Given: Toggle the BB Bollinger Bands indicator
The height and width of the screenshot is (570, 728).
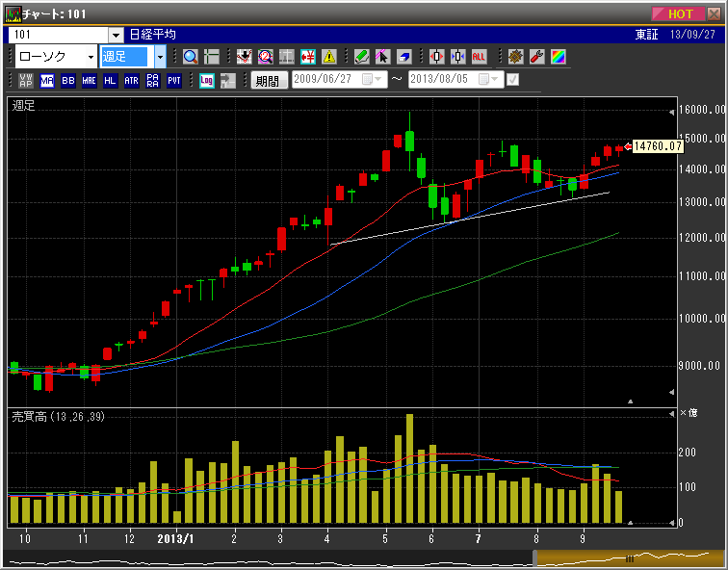Looking at the screenshot, I should [x=68, y=81].
